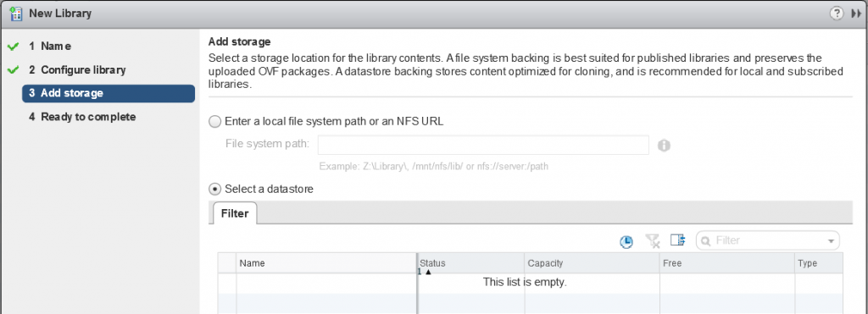Screen dimensions: 868x314
Task: Sort by the Type column header
Action: pos(820,263)
